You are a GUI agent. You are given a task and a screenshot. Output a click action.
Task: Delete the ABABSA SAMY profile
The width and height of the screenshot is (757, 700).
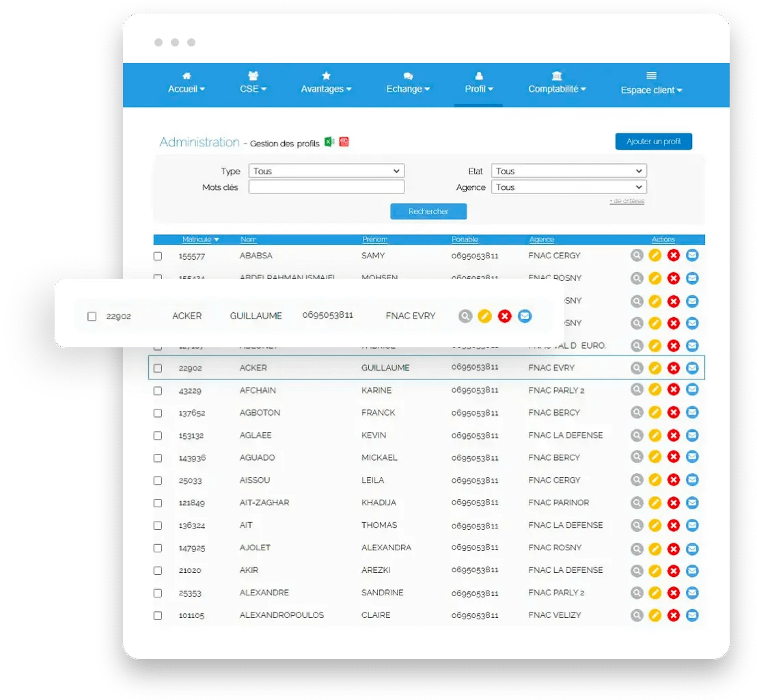(x=674, y=255)
